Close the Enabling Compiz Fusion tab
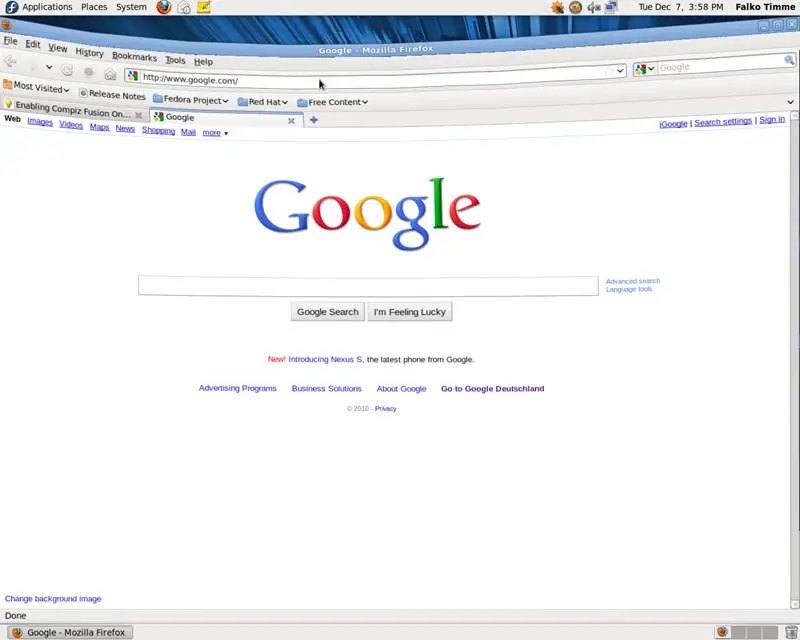 click(138, 115)
